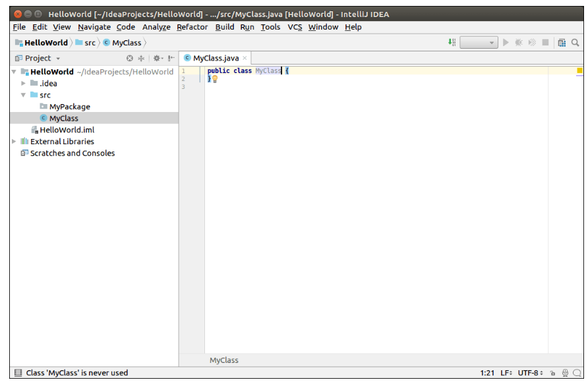The width and height of the screenshot is (588, 384).
Task: Click the Build Project icon with green arrow
Action: 452,42
